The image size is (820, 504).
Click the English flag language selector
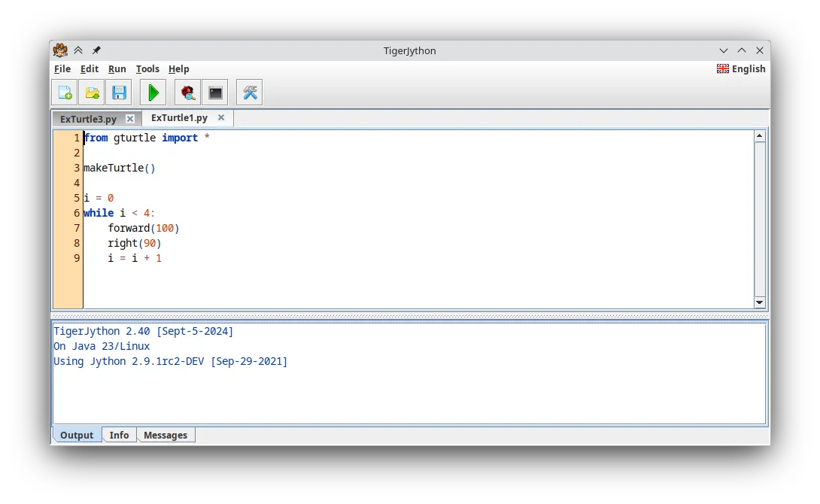click(740, 68)
